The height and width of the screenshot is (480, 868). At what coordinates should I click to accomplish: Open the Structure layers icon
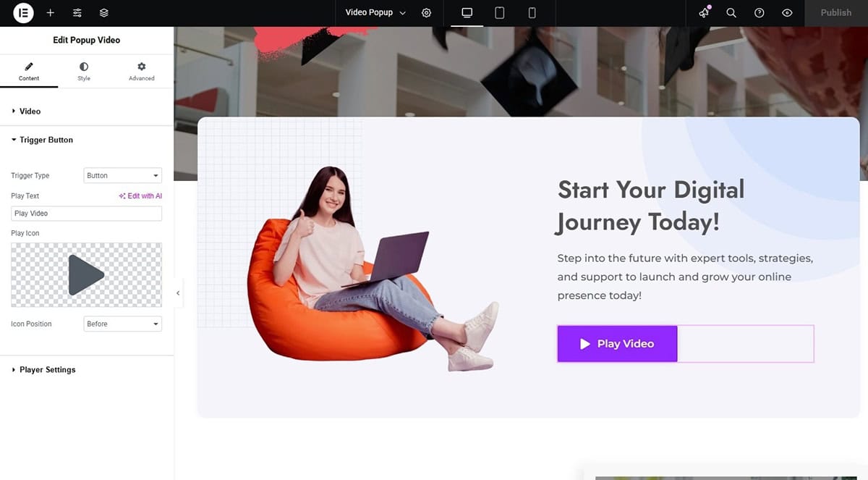coord(104,13)
